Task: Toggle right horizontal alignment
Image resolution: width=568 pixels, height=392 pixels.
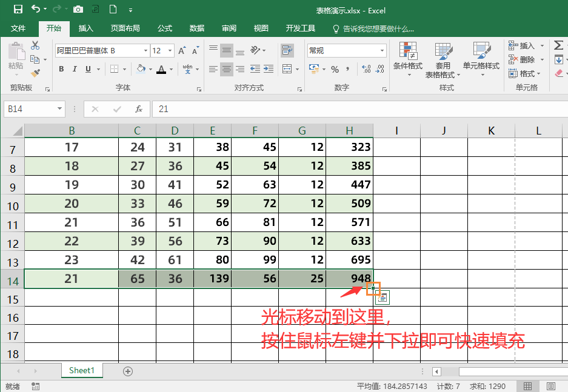Action: [240, 69]
